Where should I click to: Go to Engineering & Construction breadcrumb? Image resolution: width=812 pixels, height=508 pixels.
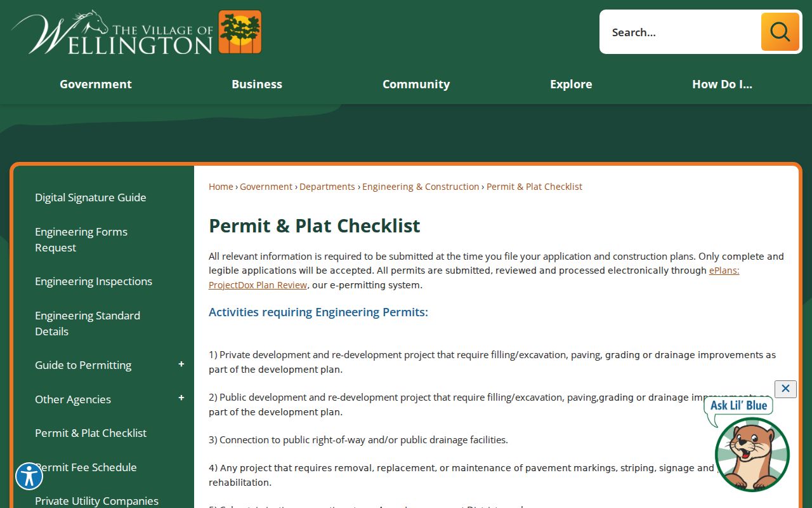tap(421, 187)
